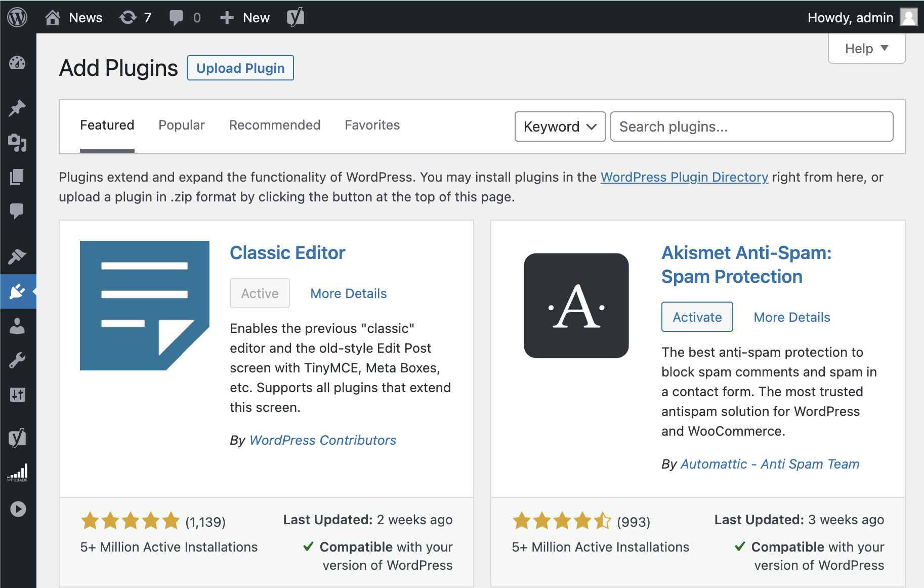
Task: Open the comments bubble in admin bar
Action: pos(176,18)
